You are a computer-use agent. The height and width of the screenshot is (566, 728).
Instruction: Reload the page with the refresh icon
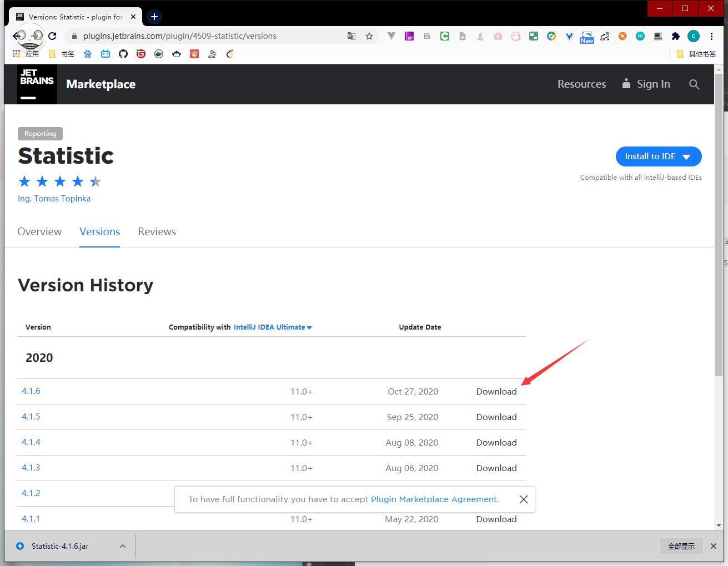pos(52,36)
